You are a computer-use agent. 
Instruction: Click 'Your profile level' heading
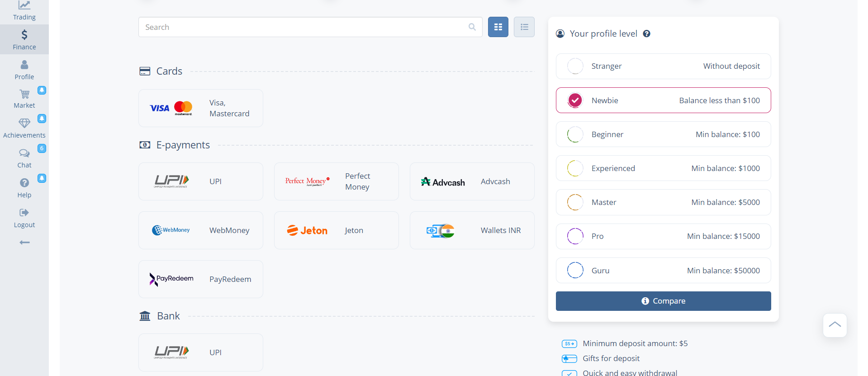tap(603, 33)
